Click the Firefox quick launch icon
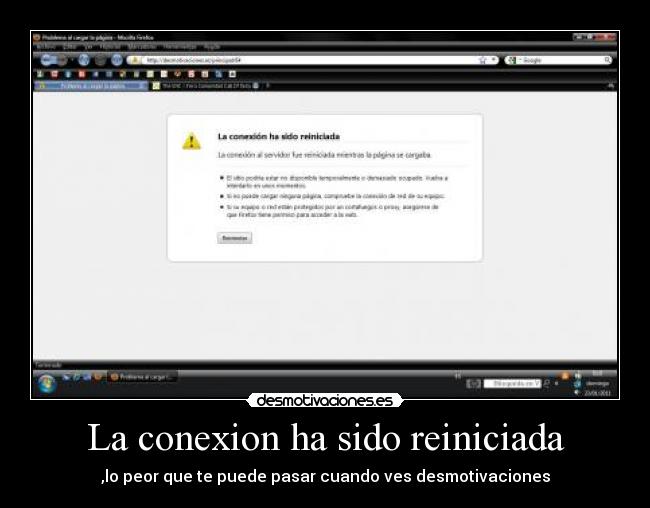 click(98, 377)
